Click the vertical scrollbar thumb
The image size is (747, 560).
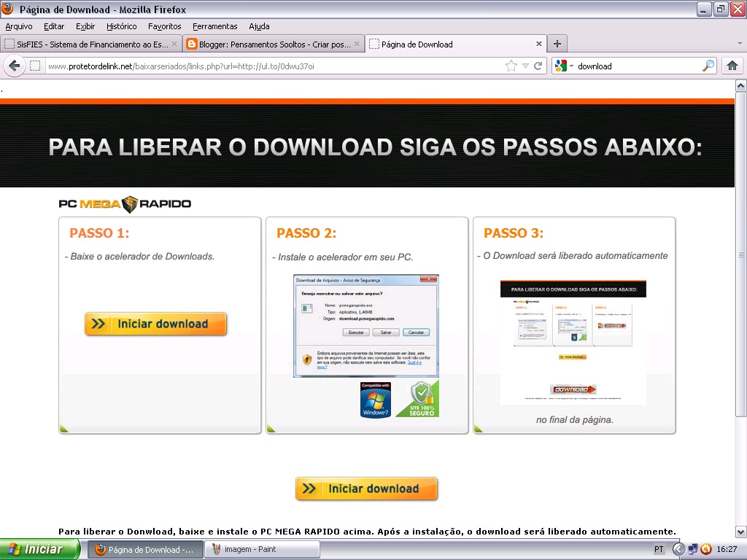click(740, 254)
